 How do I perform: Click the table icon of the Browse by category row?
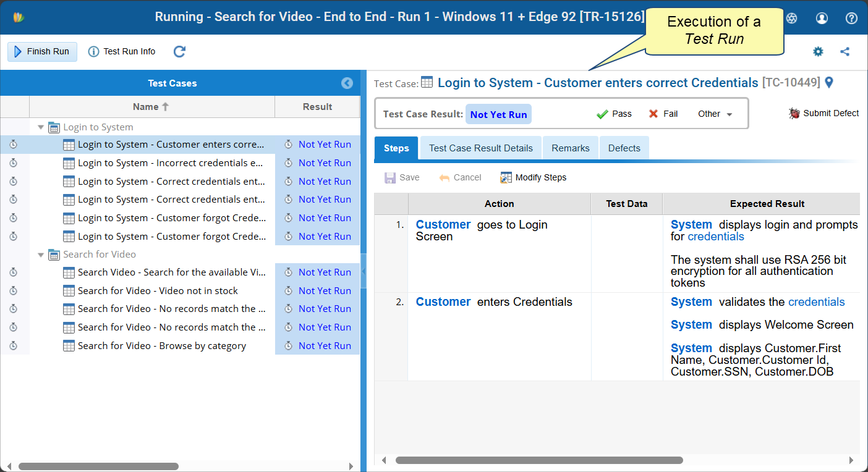pyautogui.click(x=69, y=346)
